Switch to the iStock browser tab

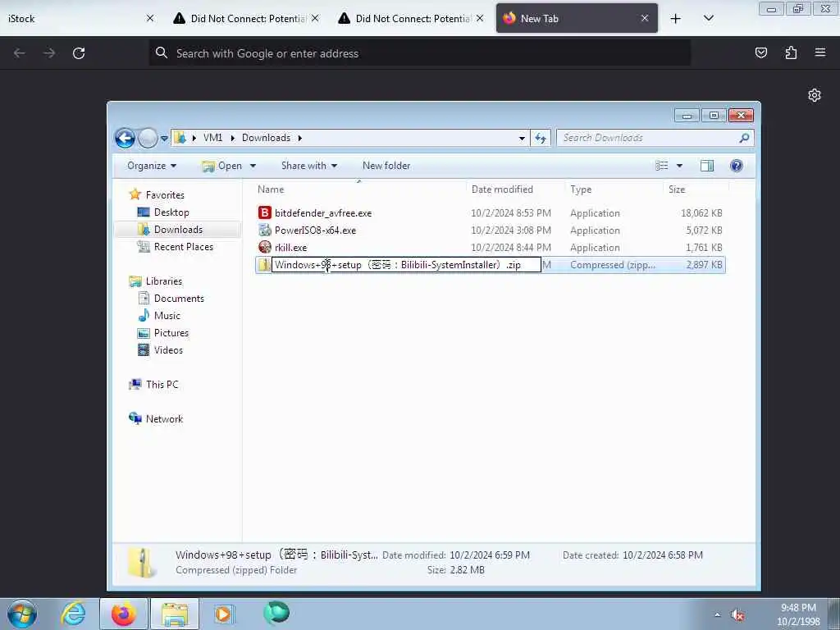point(80,18)
